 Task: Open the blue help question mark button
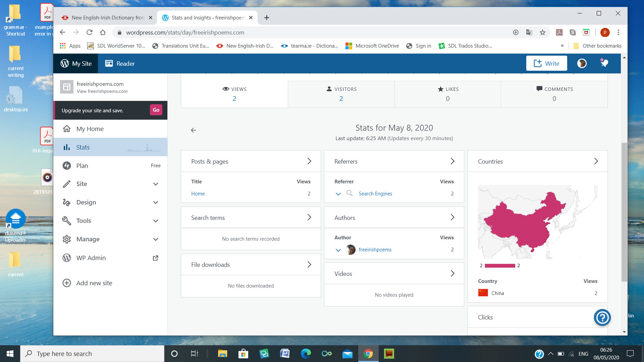pos(602,317)
